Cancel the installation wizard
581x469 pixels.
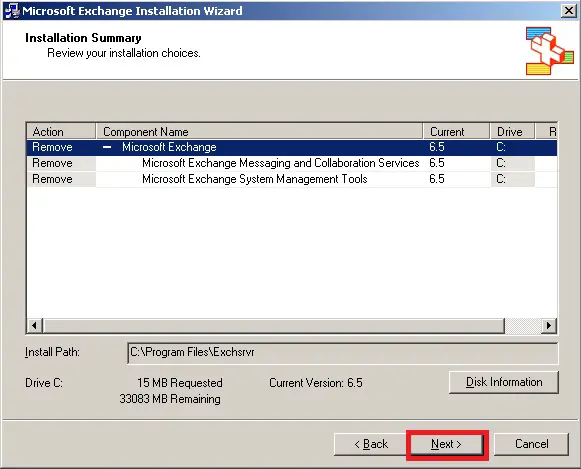point(531,444)
